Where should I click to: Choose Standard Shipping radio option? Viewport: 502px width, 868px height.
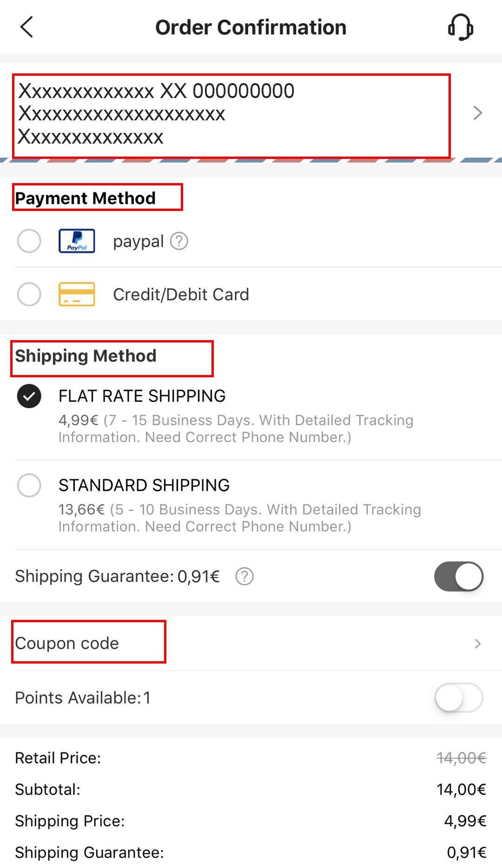point(29,485)
